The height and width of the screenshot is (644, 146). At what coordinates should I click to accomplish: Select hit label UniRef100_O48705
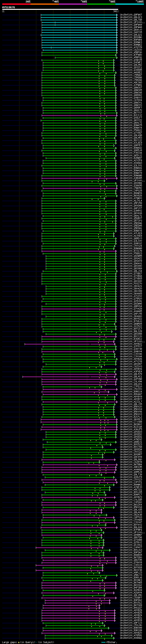[x=131, y=32]
